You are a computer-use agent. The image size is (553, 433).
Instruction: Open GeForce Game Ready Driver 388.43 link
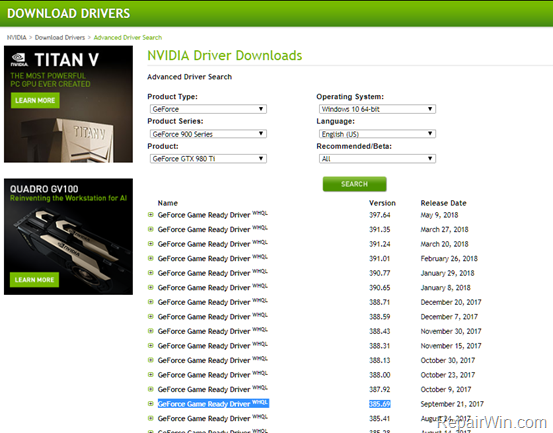coord(212,331)
